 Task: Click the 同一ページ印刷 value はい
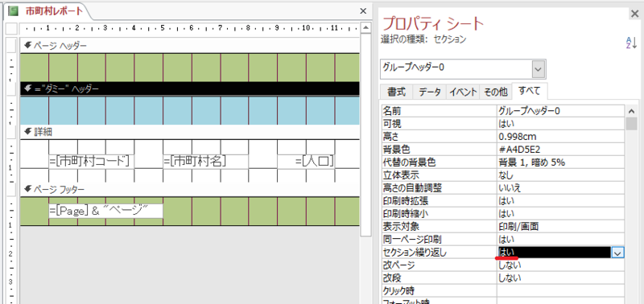560,239
